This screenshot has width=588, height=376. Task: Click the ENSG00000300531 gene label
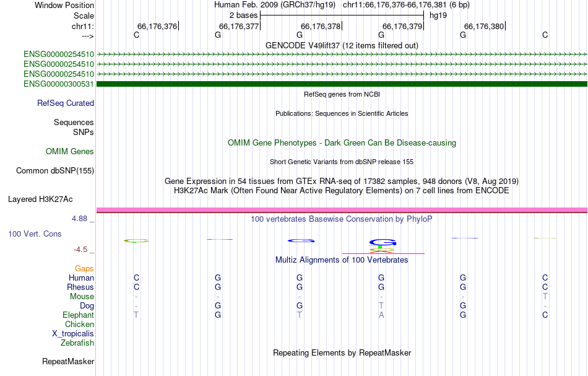tap(59, 84)
